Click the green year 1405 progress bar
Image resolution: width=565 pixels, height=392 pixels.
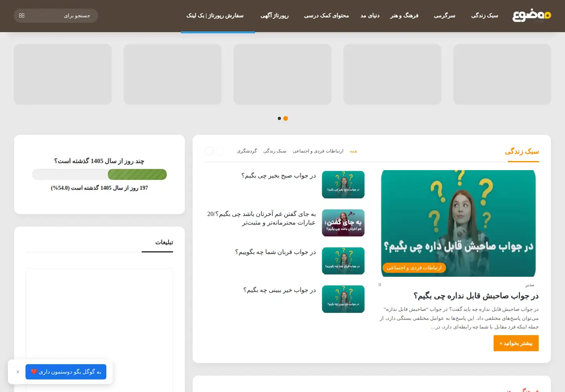[137, 174]
